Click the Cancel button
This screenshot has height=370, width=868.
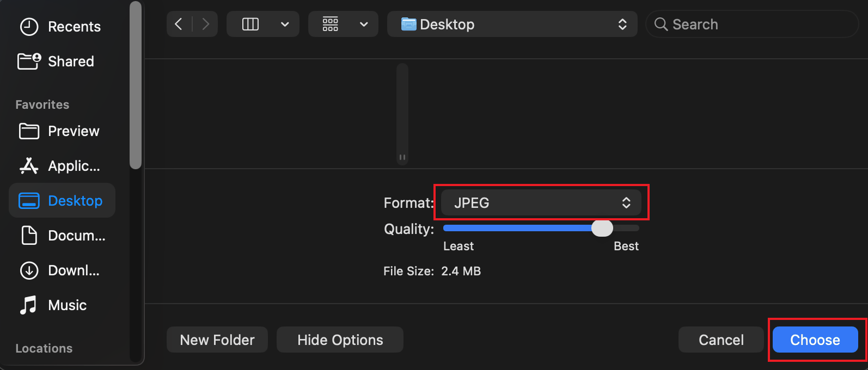click(721, 340)
